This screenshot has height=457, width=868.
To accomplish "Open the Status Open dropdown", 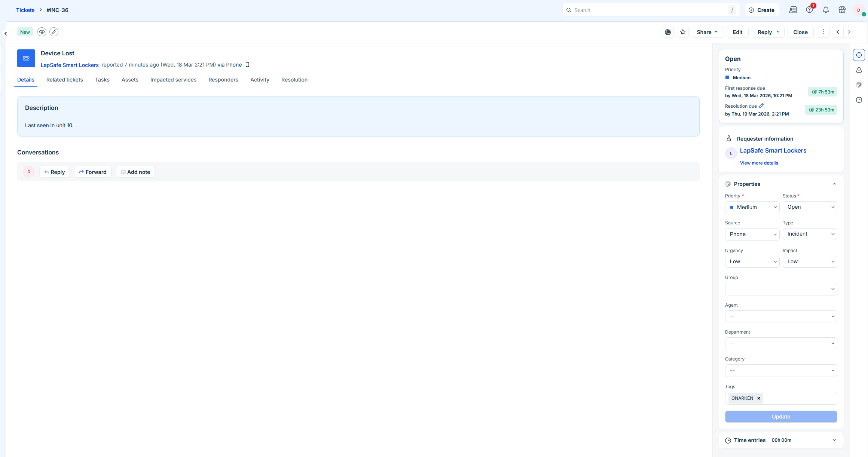I will pyautogui.click(x=810, y=207).
